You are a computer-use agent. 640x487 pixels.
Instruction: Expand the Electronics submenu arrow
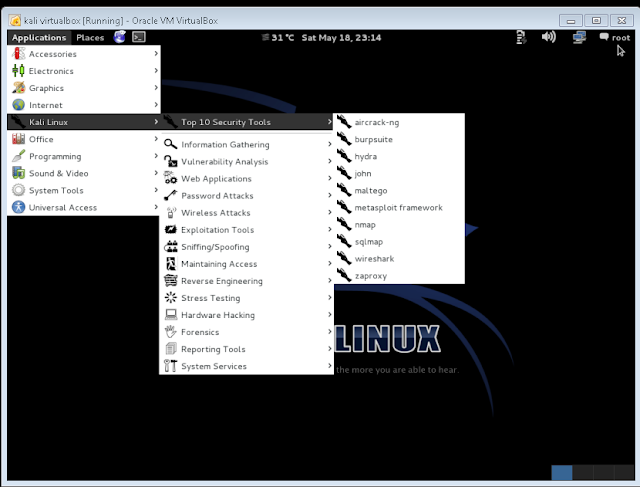click(156, 71)
